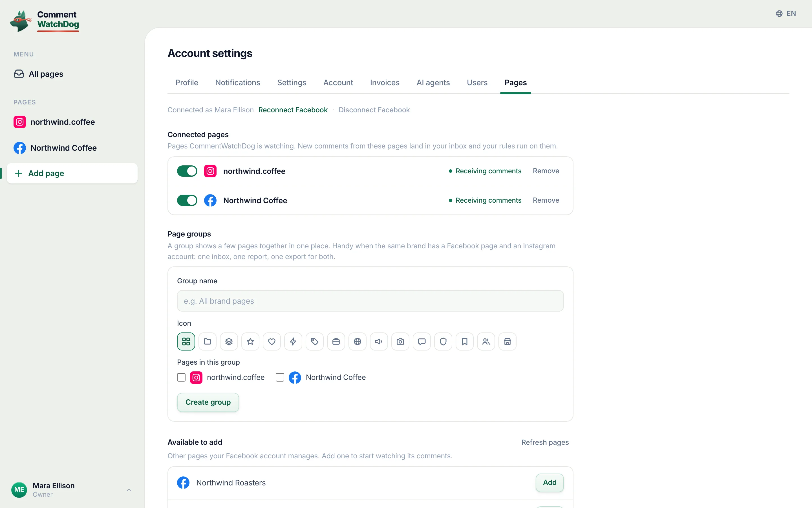This screenshot has height=508, width=812.
Task: Select the megaphone group icon
Action: (379, 341)
